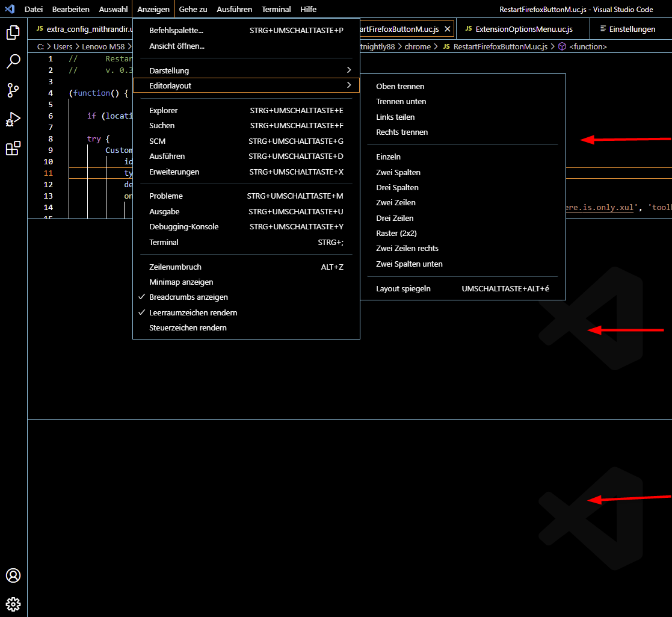Open Accounts icon at bottom of activity bar

tap(13, 575)
